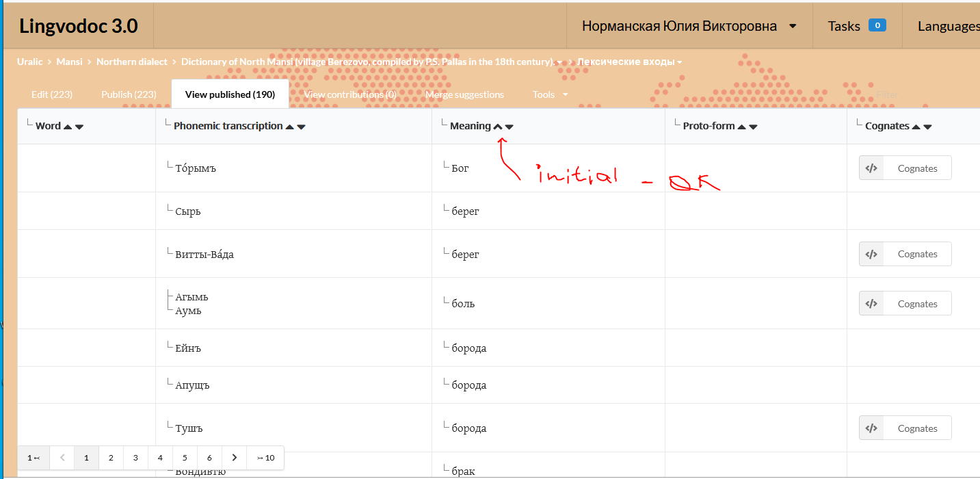Select page 4 in the pagination bar

[160, 457]
